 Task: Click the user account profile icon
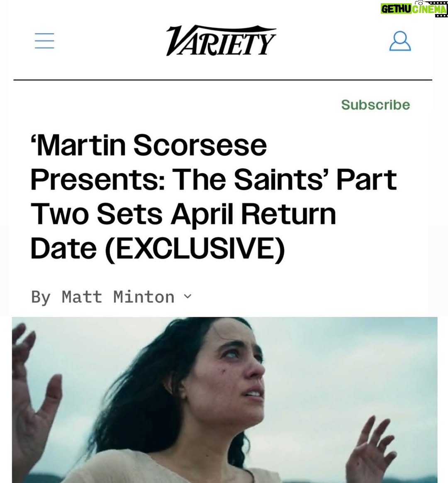pyautogui.click(x=400, y=41)
